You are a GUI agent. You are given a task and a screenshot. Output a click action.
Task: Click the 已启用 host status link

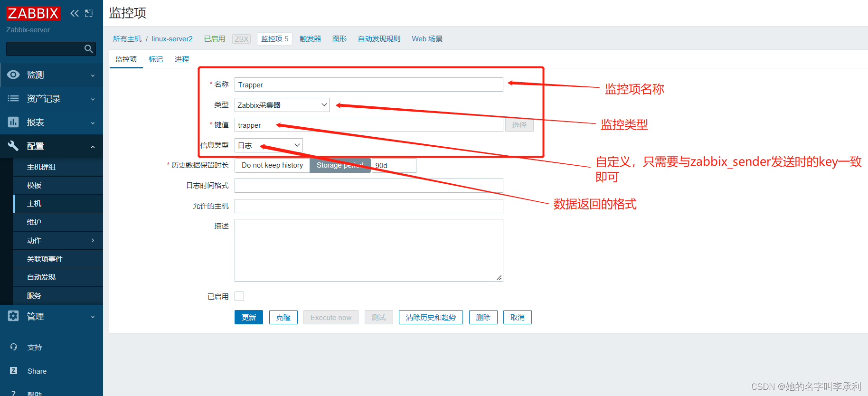(215, 39)
